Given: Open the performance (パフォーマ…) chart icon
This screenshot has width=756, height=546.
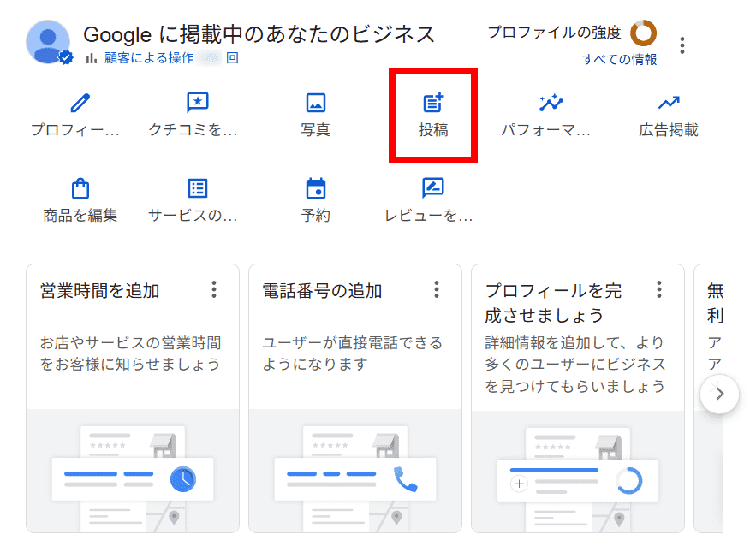Looking at the screenshot, I should [x=551, y=104].
